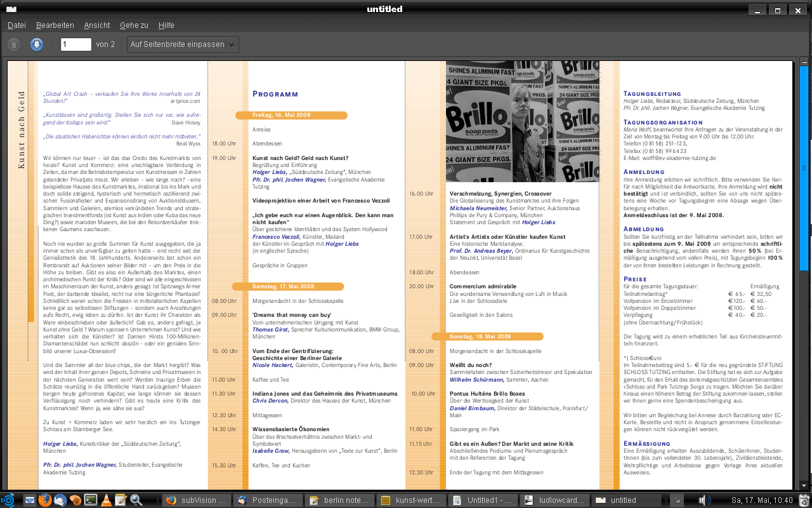Click the 'von 2' page count label
Viewport: 812px width, 508px height.
coord(105,44)
